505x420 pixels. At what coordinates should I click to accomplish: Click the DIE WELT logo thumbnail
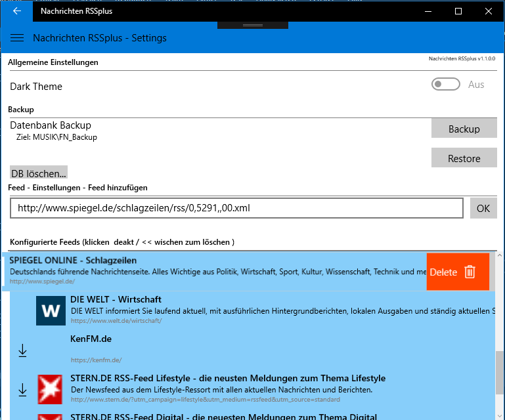51,310
